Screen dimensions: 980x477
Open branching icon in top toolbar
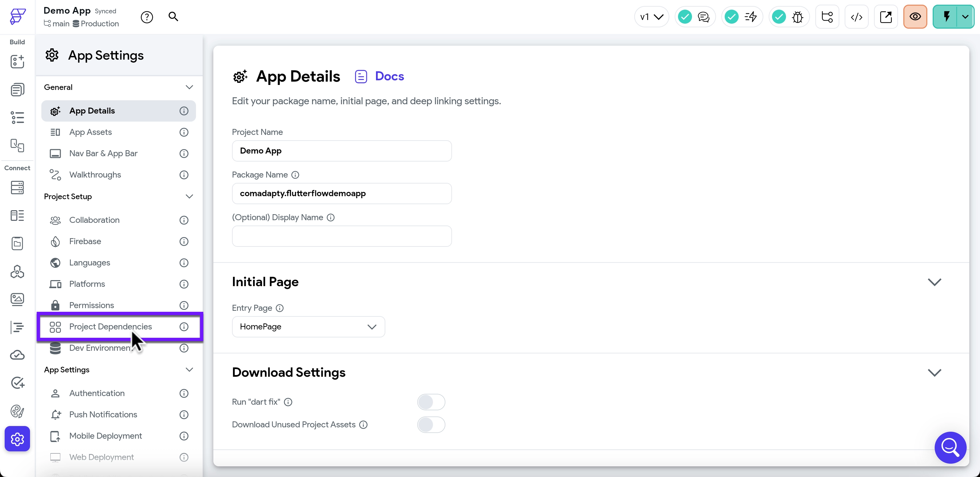coord(827,17)
